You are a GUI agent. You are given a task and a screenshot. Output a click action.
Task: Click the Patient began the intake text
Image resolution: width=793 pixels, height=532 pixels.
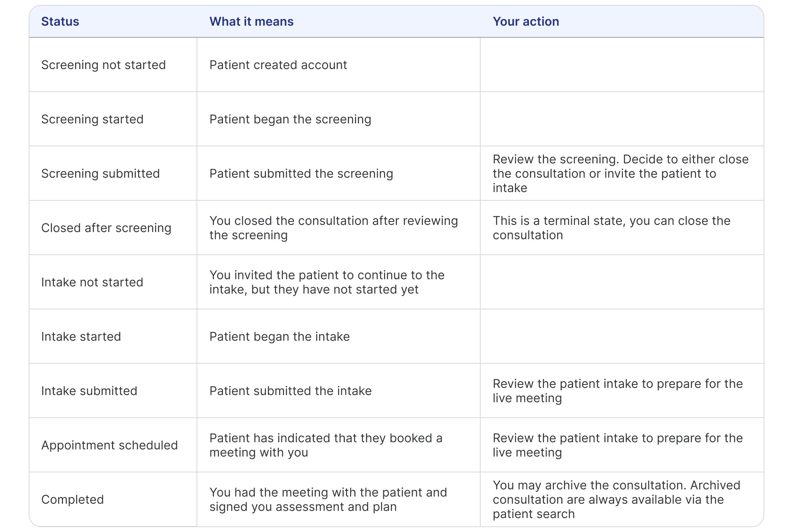280,337
